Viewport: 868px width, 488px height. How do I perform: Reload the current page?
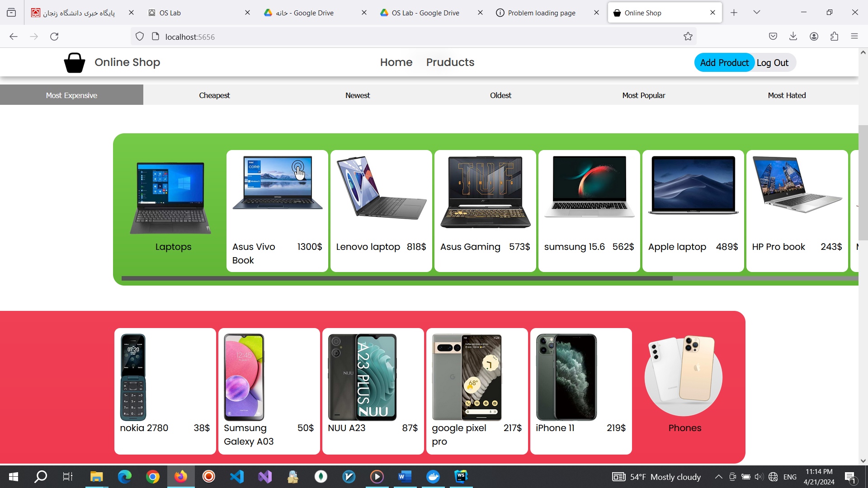point(54,37)
